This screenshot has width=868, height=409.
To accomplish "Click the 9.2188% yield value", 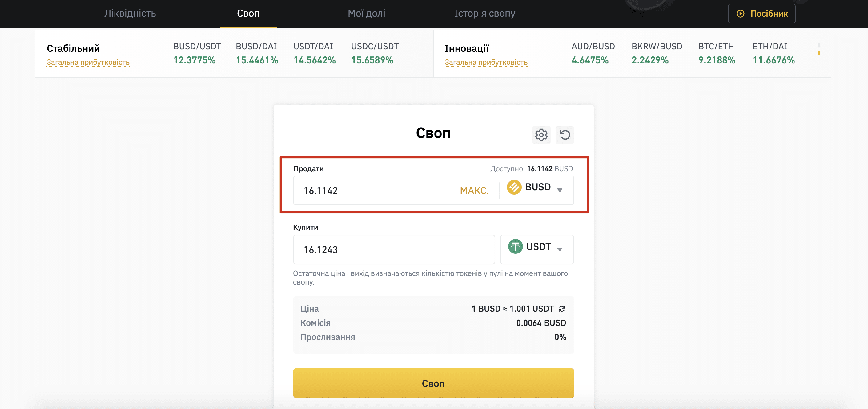I will pos(717,60).
